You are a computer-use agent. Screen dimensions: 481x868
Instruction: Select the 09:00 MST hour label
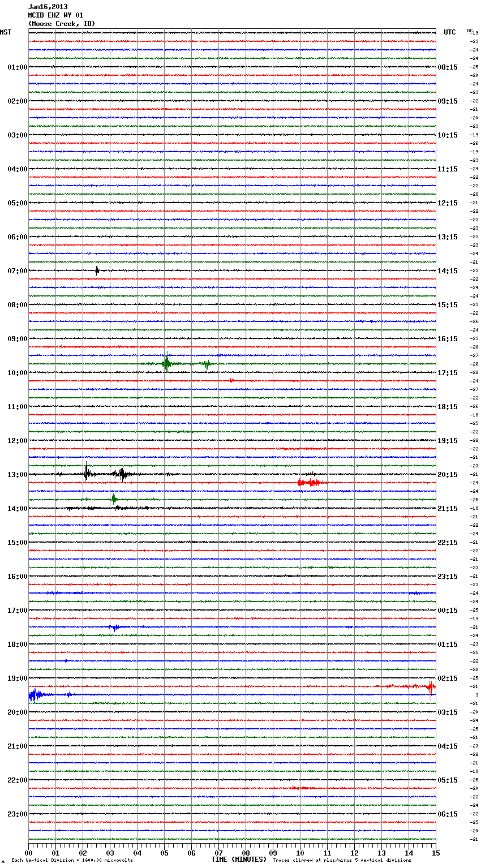17,339
